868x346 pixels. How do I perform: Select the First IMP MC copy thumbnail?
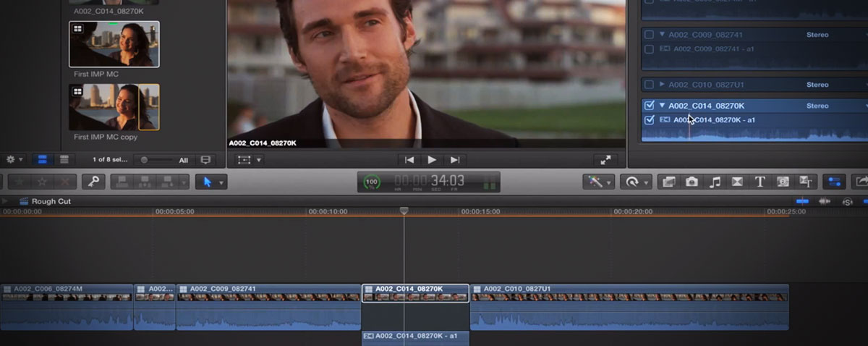click(114, 107)
